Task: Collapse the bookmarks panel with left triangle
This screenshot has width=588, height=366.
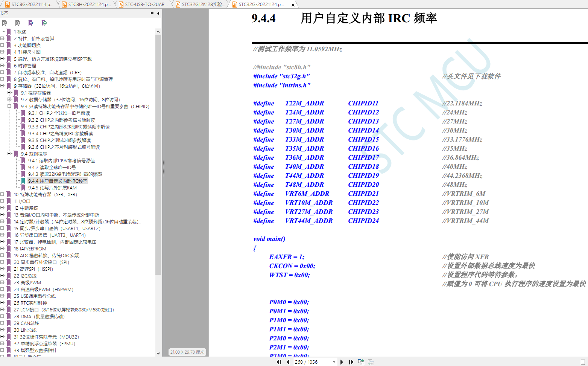Action: pos(158,13)
